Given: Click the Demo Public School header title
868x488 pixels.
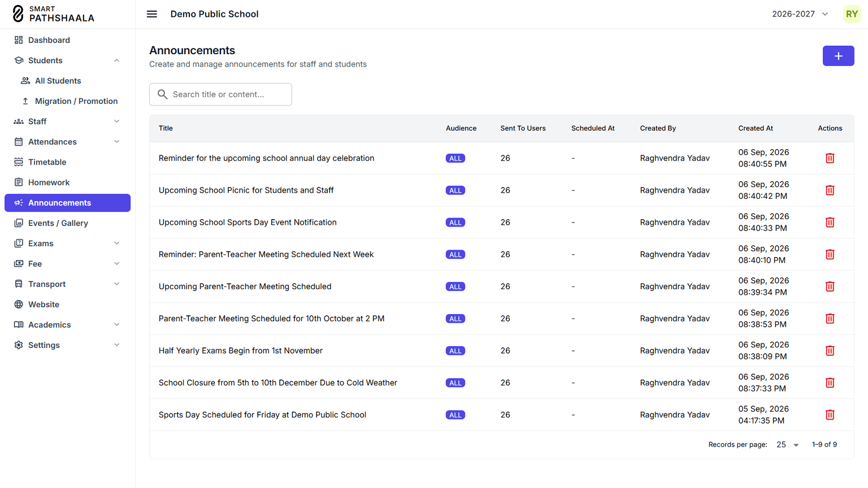Looking at the screenshot, I should (215, 14).
